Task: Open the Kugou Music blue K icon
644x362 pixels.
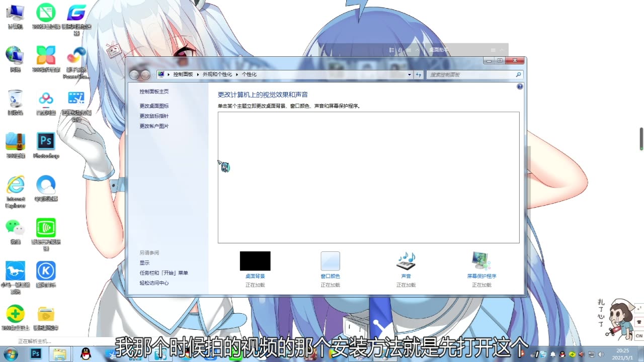Action: click(x=46, y=274)
